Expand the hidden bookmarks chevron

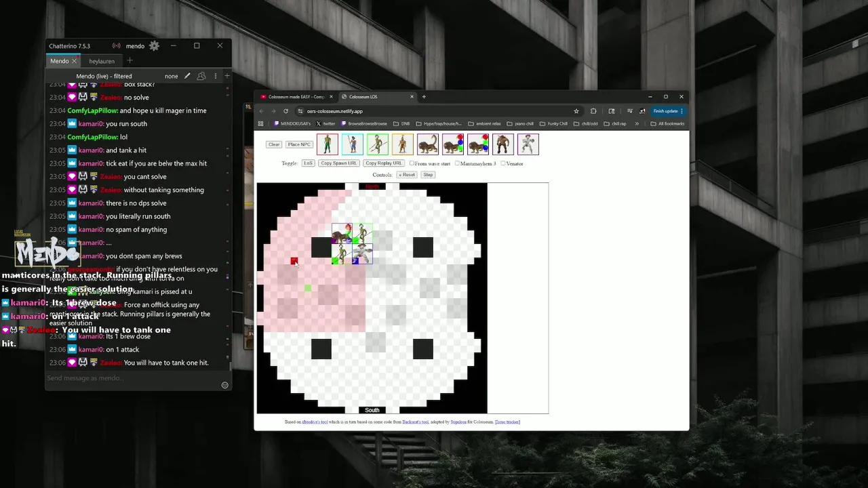tap(637, 124)
